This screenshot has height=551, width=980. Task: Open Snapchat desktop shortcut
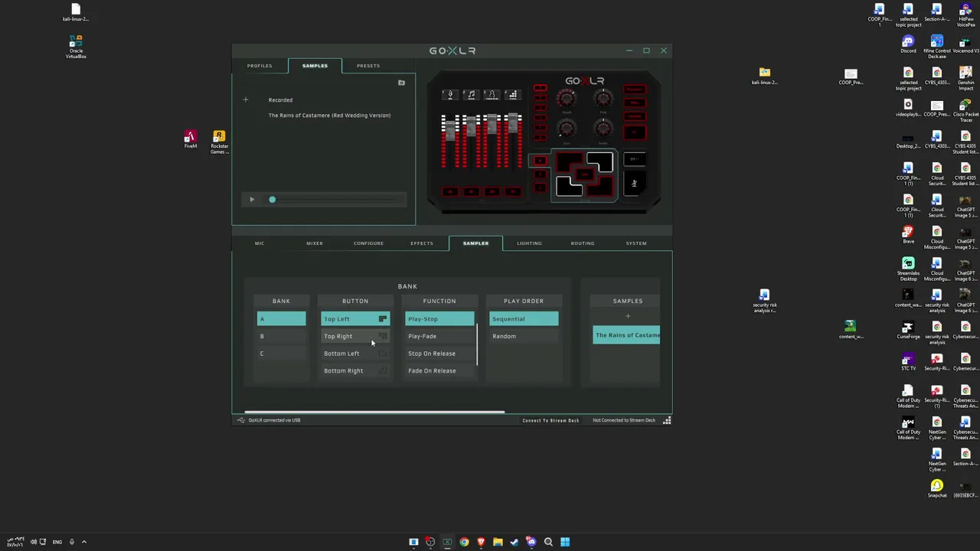[x=937, y=488]
